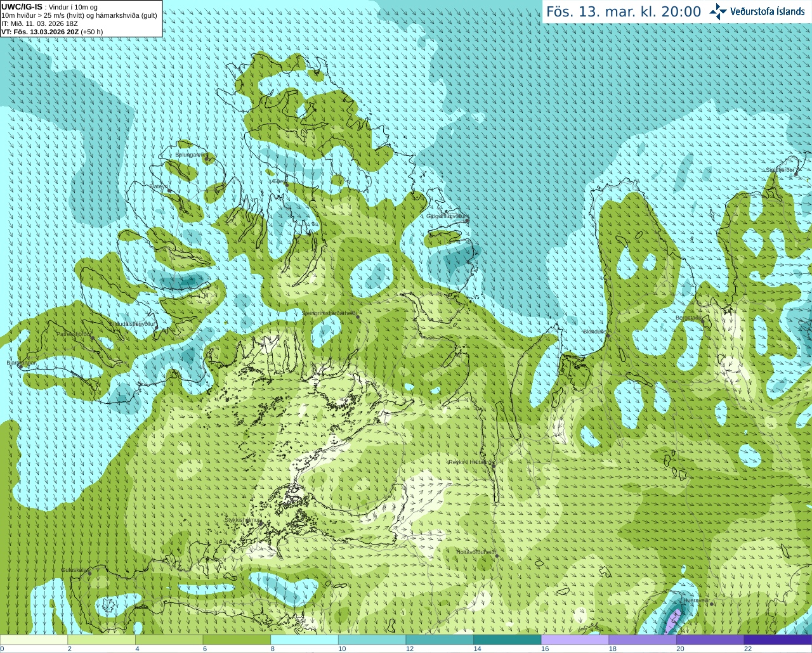Click the Holtavörðuheiði station label

click(476, 552)
